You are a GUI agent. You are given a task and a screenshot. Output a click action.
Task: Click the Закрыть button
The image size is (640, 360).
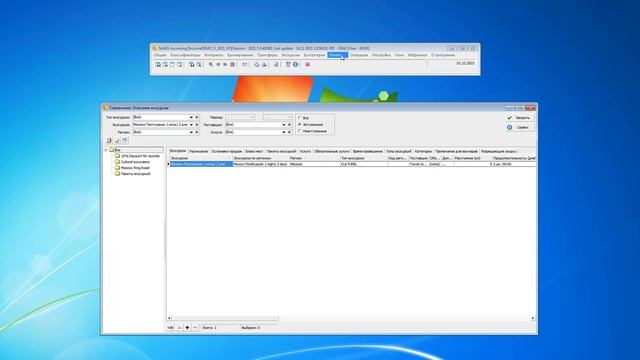519,118
